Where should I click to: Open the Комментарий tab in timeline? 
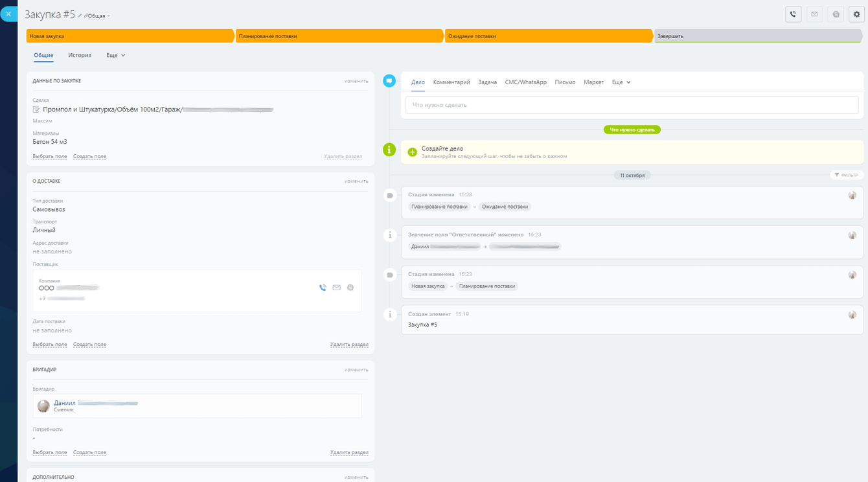[451, 82]
